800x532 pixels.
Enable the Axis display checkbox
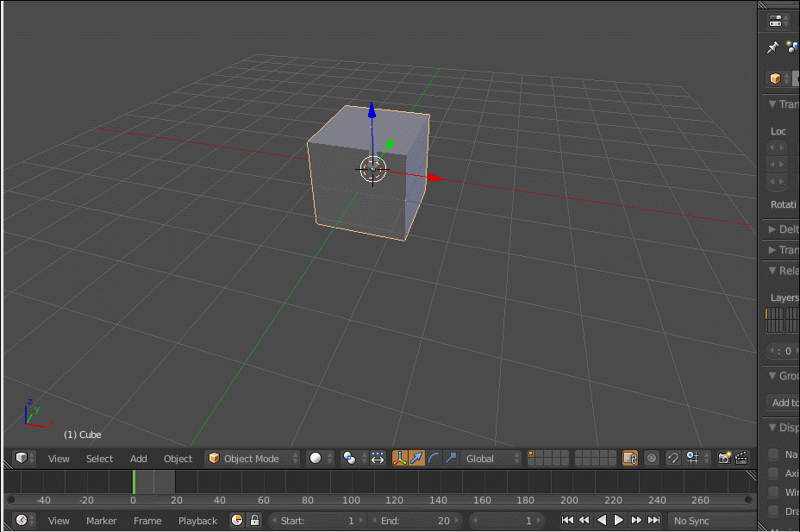point(773,473)
